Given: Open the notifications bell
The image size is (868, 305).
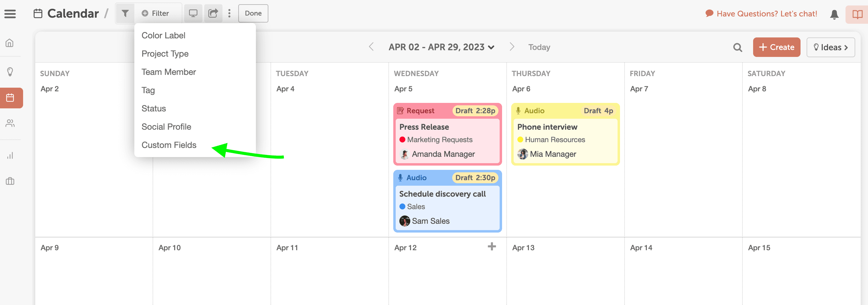Looking at the screenshot, I should pyautogui.click(x=834, y=14).
